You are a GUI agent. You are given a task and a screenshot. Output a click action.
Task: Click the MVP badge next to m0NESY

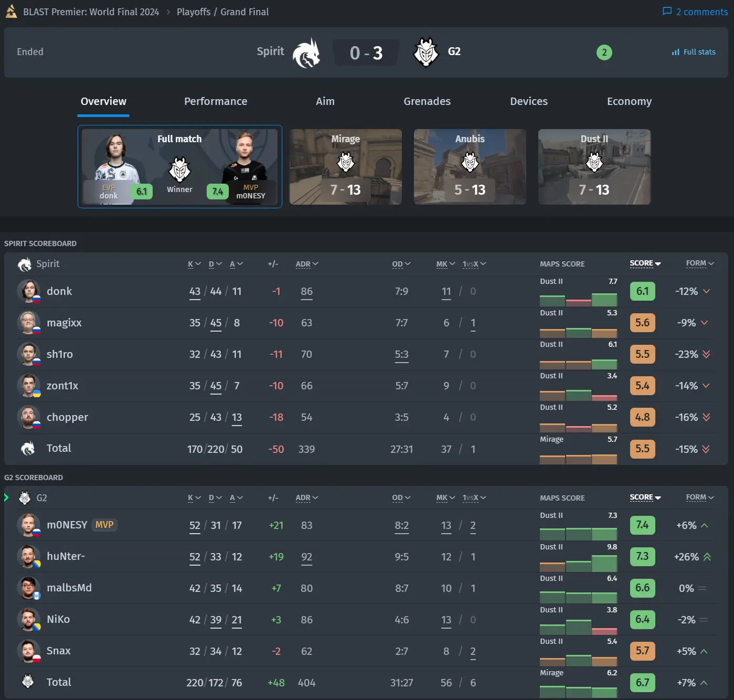(x=104, y=525)
